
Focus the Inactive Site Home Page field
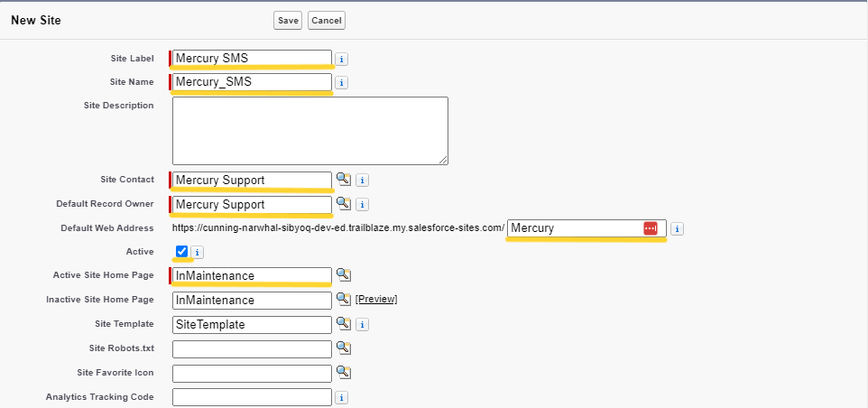click(x=252, y=300)
